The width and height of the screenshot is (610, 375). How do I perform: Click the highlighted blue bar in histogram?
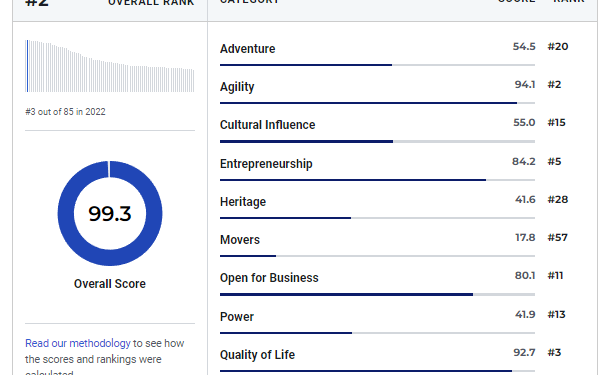[27, 66]
